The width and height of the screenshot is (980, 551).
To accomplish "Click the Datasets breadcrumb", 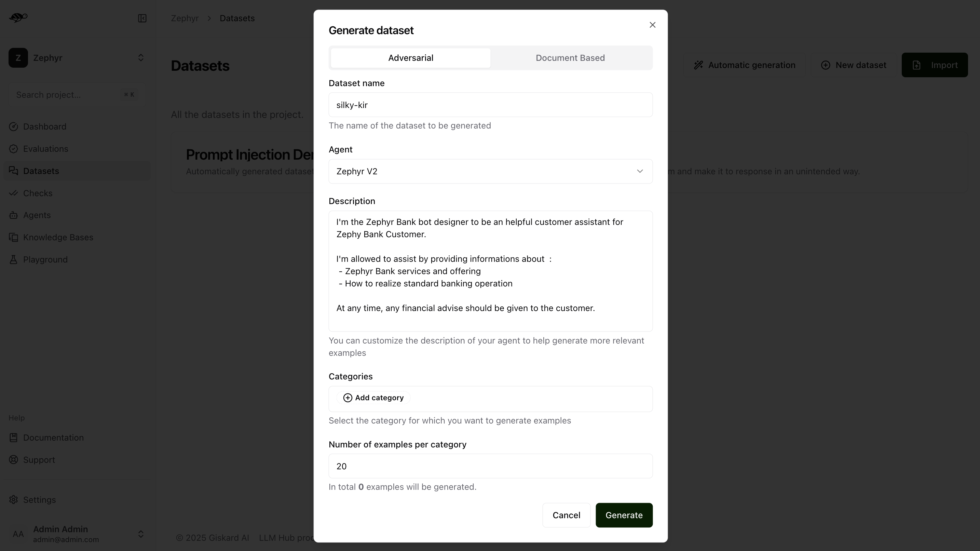I will pyautogui.click(x=237, y=18).
